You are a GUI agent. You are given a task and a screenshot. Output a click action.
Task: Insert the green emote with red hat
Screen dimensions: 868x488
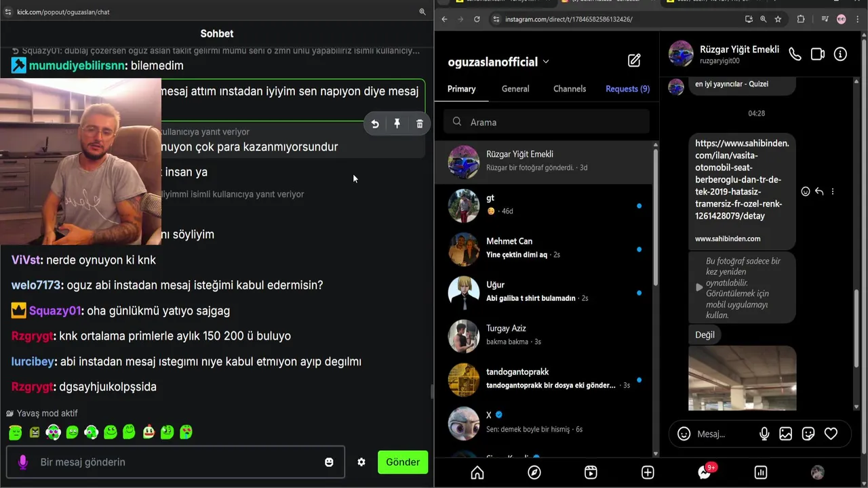149,432
